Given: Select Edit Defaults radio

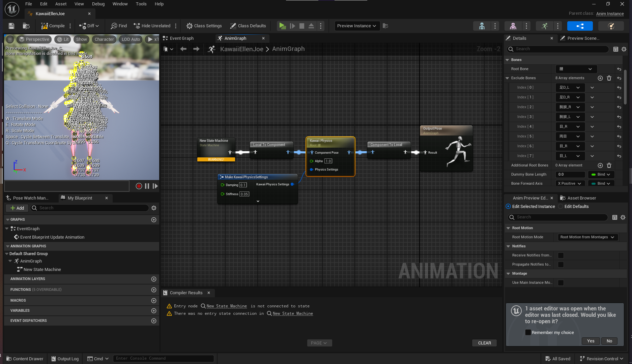Looking at the screenshot, I should tap(561, 207).
